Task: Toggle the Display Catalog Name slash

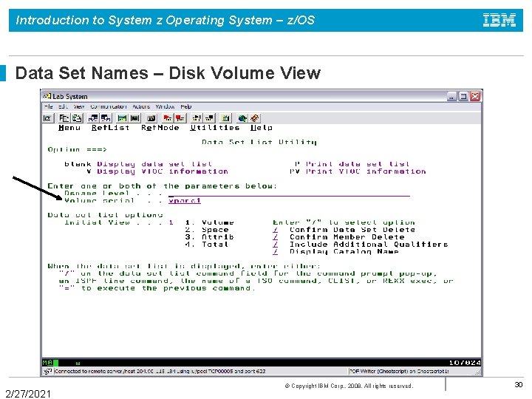Action: click(x=275, y=252)
